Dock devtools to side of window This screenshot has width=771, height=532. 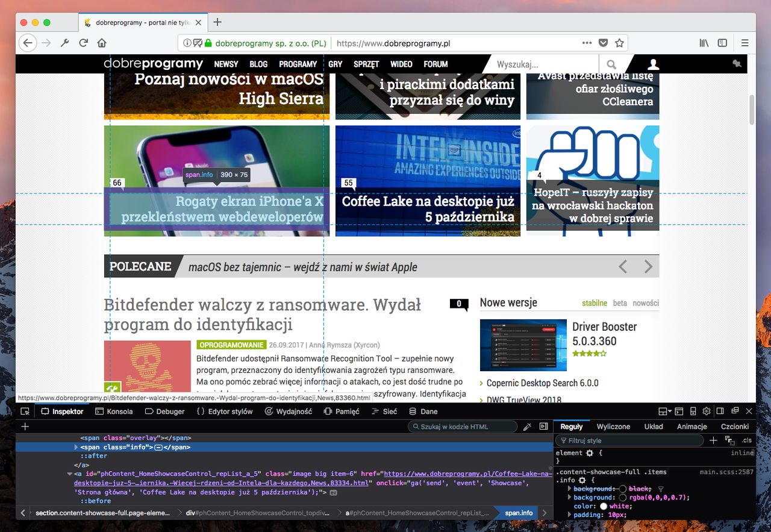click(720, 412)
